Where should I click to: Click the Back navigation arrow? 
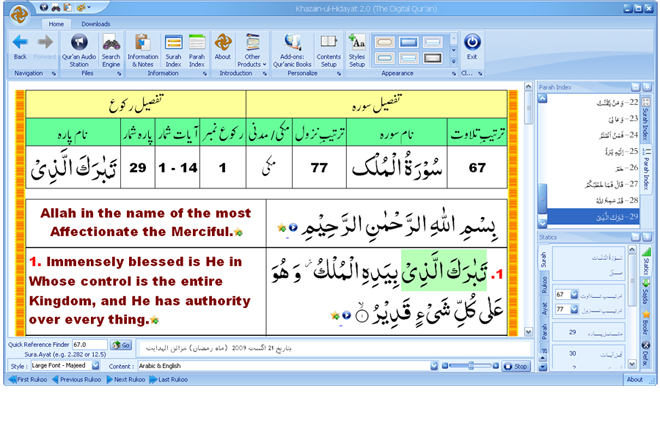coord(20,47)
